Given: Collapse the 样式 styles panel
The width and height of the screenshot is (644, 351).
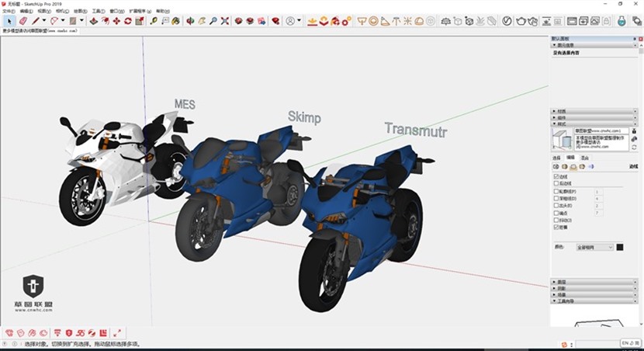Looking at the screenshot, I should click(x=594, y=123).
